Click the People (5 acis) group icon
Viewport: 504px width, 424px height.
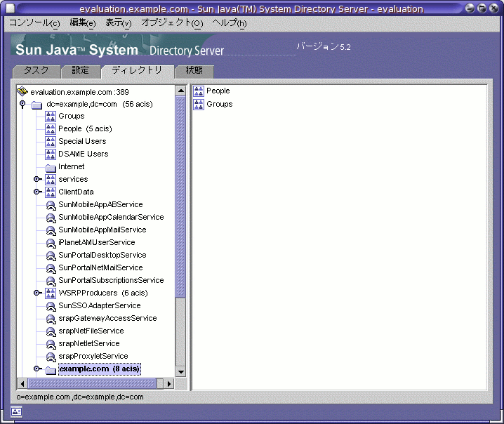(51, 129)
